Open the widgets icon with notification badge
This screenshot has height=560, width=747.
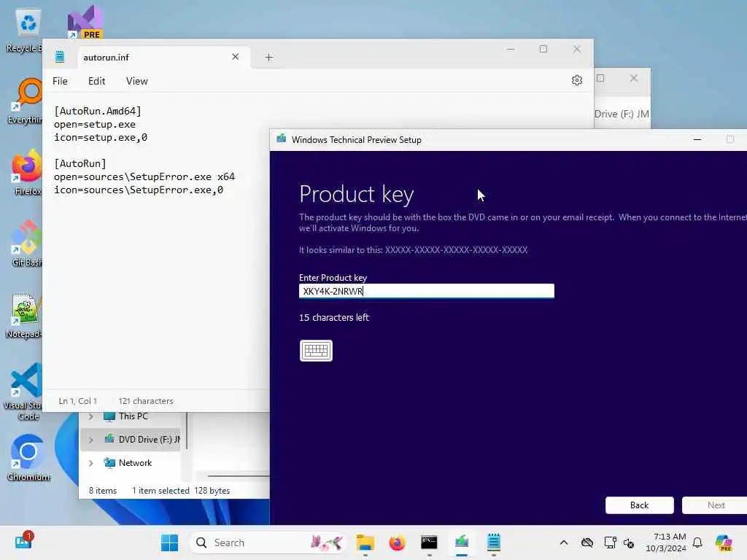click(x=23, y=542)
